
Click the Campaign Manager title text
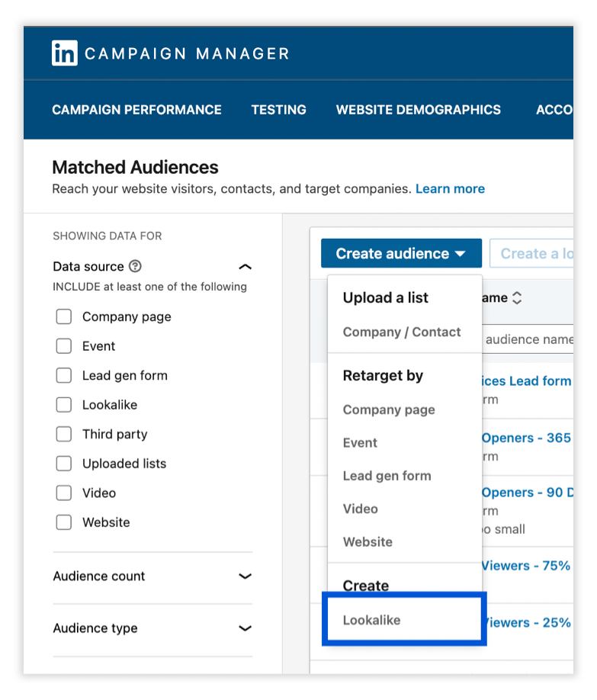(187, 53)
